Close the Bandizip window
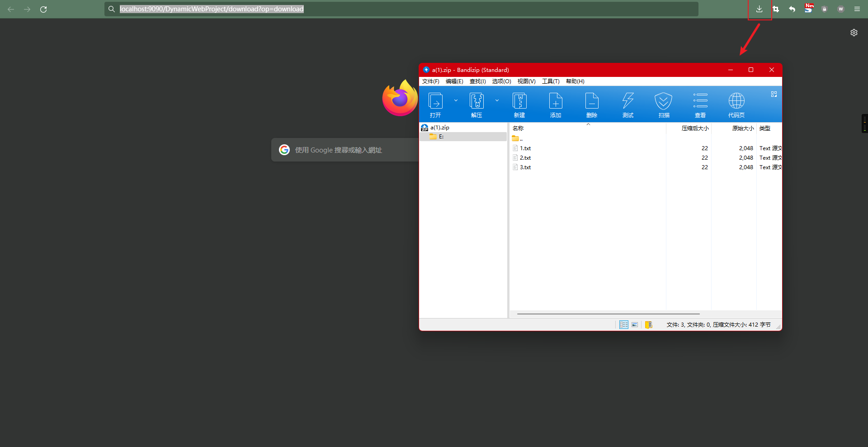The image size is (868, 447). [772, 70]
